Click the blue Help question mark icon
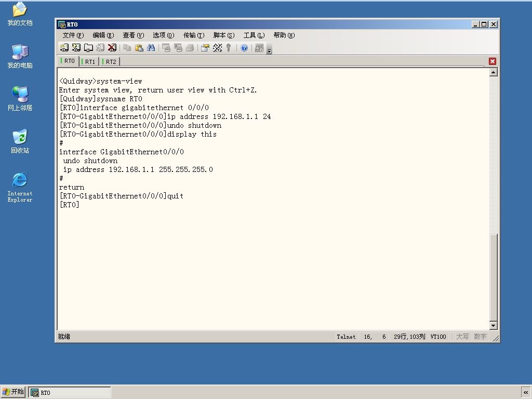This screenshot has width=532, height=399. coord(244,48)
